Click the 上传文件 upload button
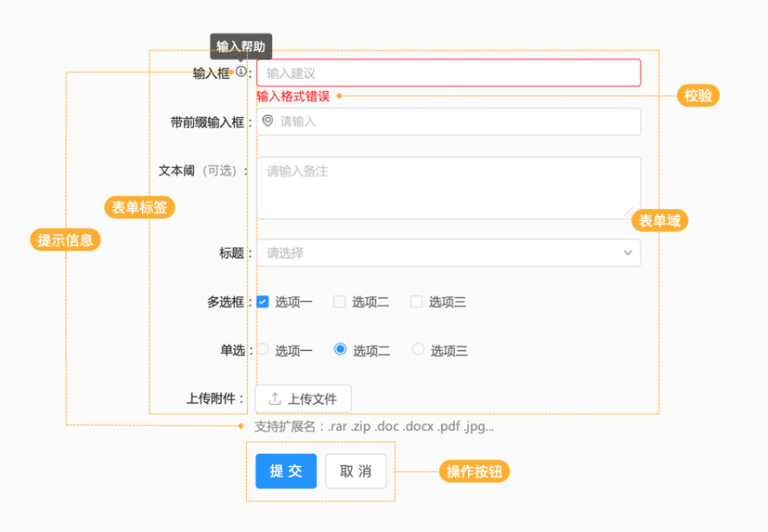Viewport: 768px width, 532px height. 303,398
